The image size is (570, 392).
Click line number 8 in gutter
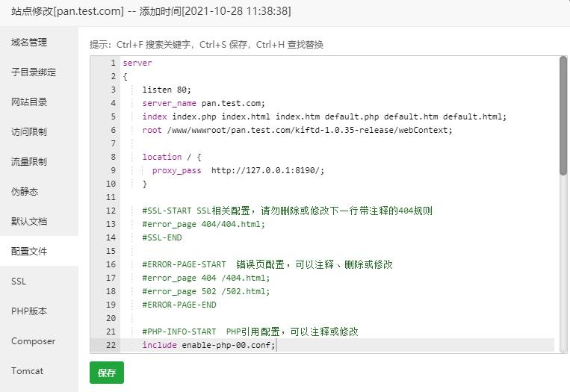(x=113, y=157)
